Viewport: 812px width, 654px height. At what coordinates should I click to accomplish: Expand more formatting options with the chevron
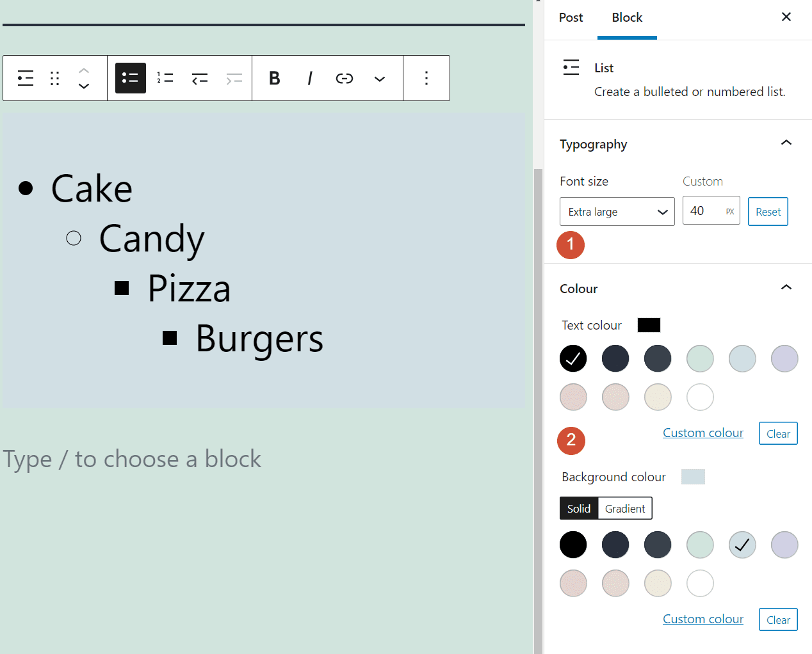coord(379,78)
